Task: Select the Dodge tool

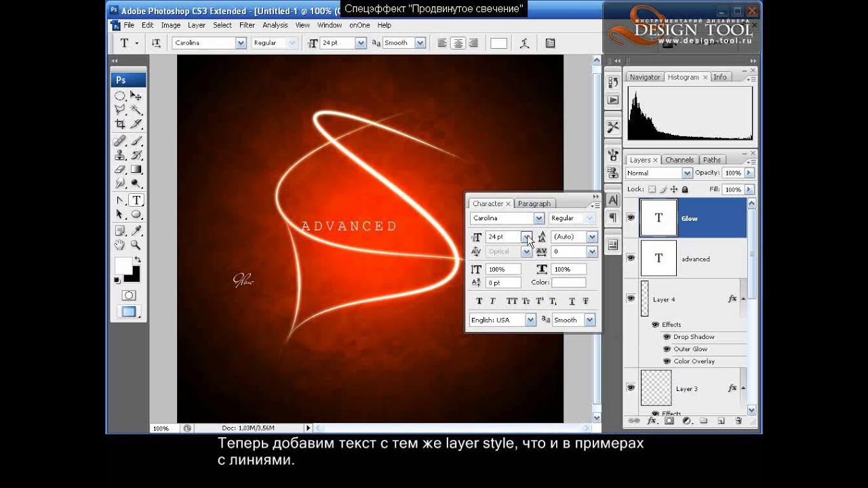Action: tap(136, 182)
